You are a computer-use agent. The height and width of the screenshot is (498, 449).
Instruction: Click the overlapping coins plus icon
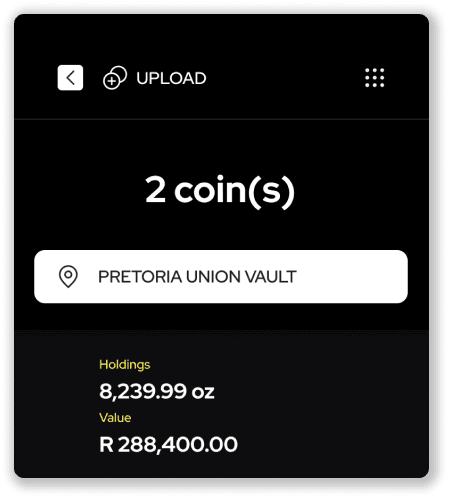pos(115,78)
